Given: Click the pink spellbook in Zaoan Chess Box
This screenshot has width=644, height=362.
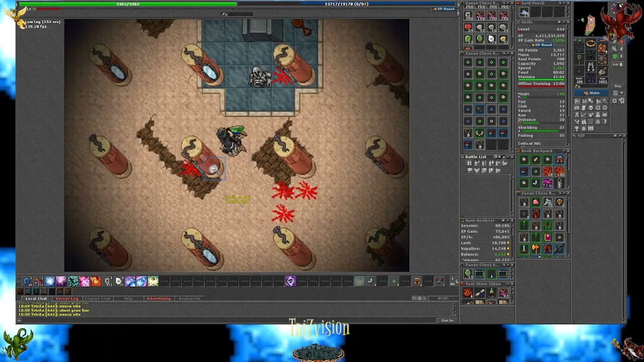Looking at the screenshot, I should click(548, 237).
